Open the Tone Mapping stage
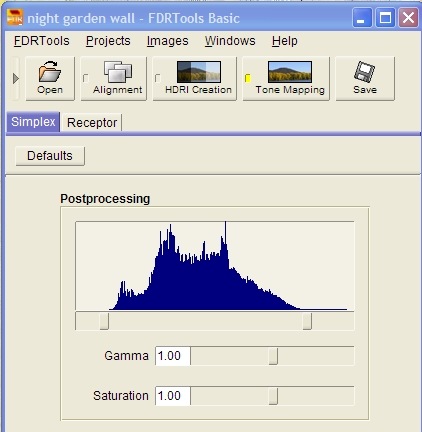422x432 pixels. click(286, 79)
